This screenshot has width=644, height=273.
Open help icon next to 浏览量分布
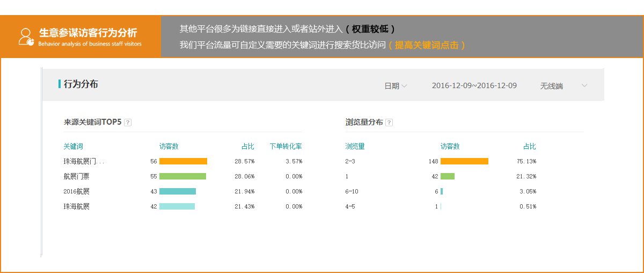pyautogui.click(x=389, y=123)
